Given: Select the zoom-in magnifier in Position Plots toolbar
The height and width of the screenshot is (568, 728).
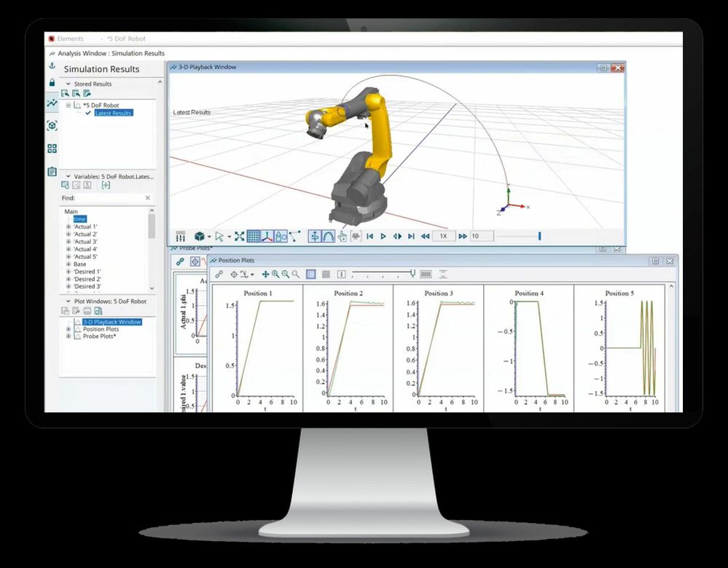Looking at the screenshot, I should click(275, 274).
